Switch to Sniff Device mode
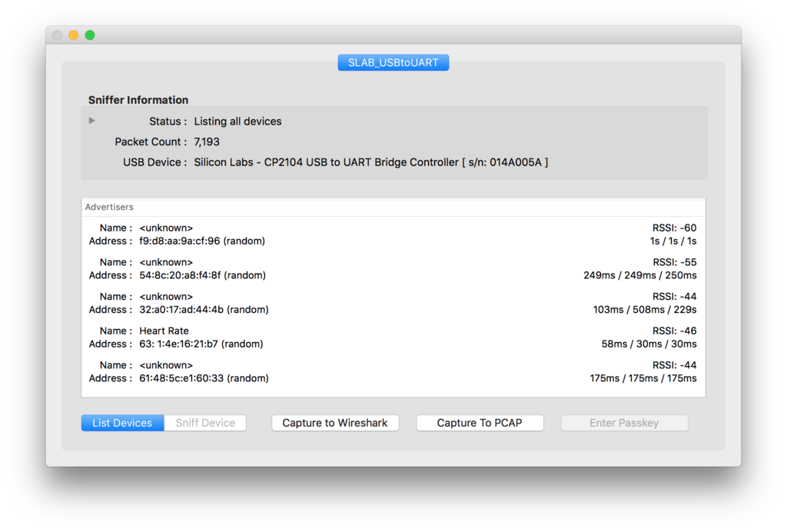This screenshot has height=532, width=787. click(205, 423)
